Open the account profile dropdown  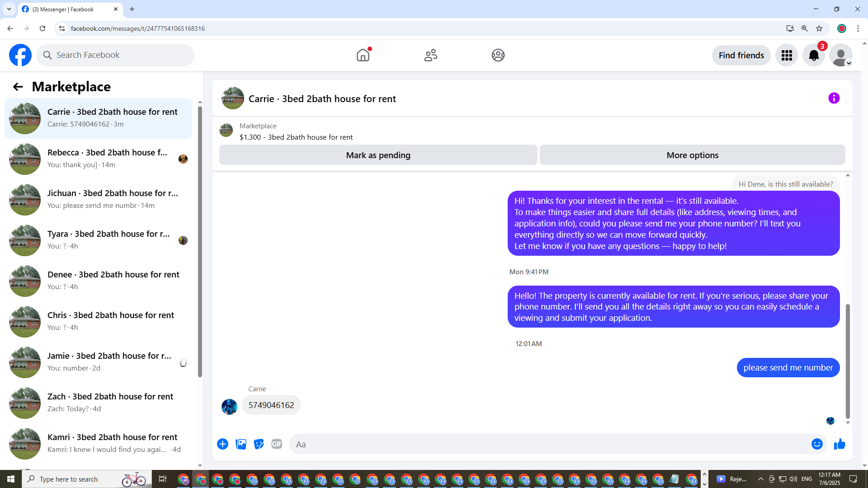point(841,55)
